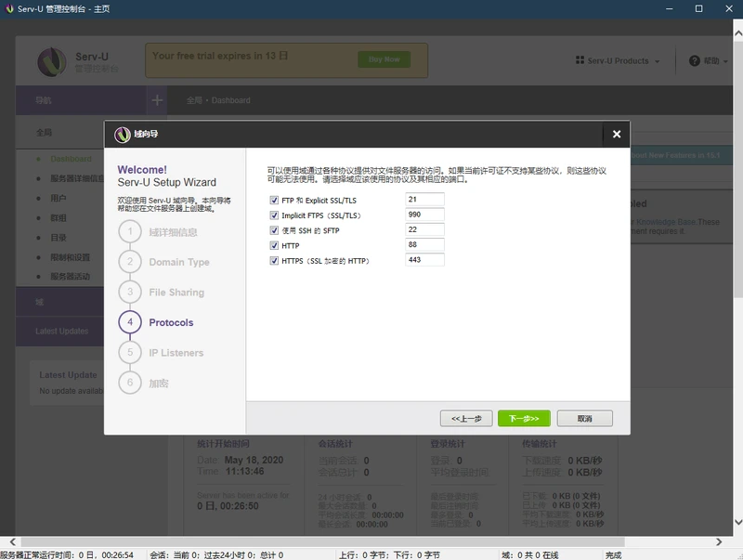Click the previous step button

466,418
